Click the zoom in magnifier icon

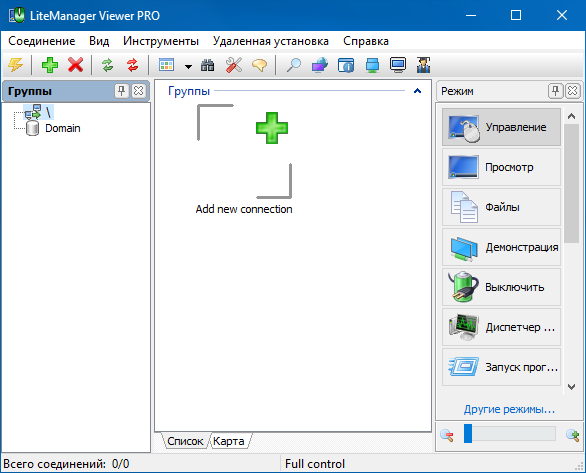point(572,435)
